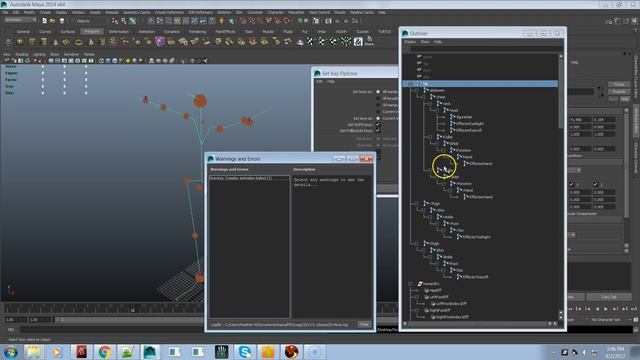Switch to the Polygons shelf tab
The height and width of the screenshot is (360, 640).
point(92,31)
